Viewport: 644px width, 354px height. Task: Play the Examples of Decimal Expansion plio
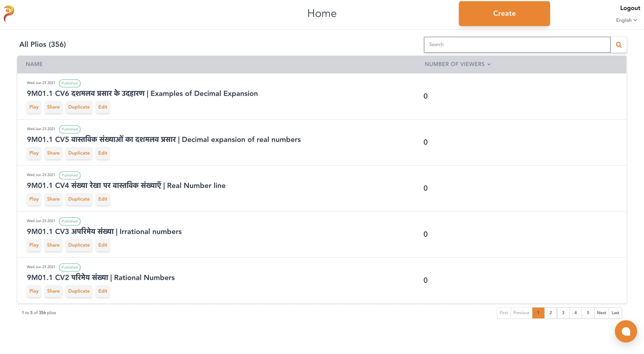click(34, 107)
